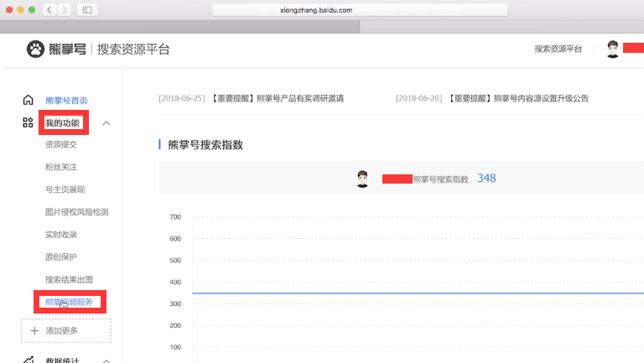Open 图片侵权风险检测 menu item
The height and width of the screenshot is (363, 644).
tap(77, 212)
